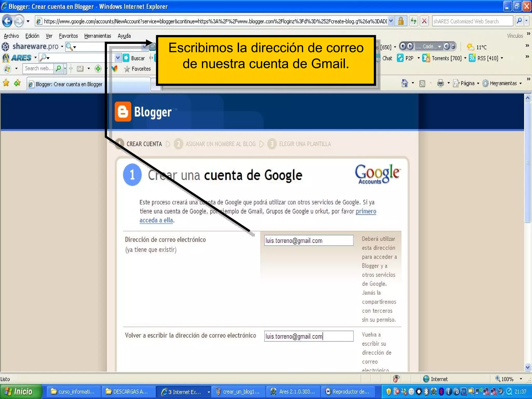Click the address bar URL field

215,21
